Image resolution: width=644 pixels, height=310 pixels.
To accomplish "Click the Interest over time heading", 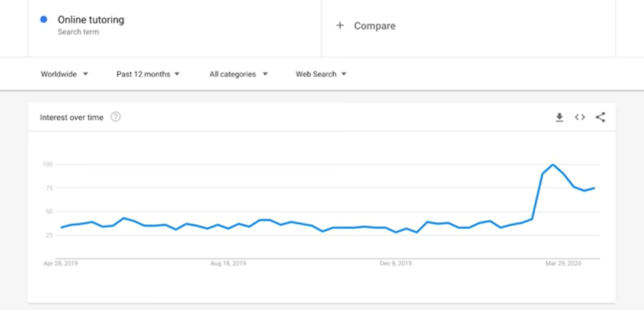I will click(x=71, y=117).
